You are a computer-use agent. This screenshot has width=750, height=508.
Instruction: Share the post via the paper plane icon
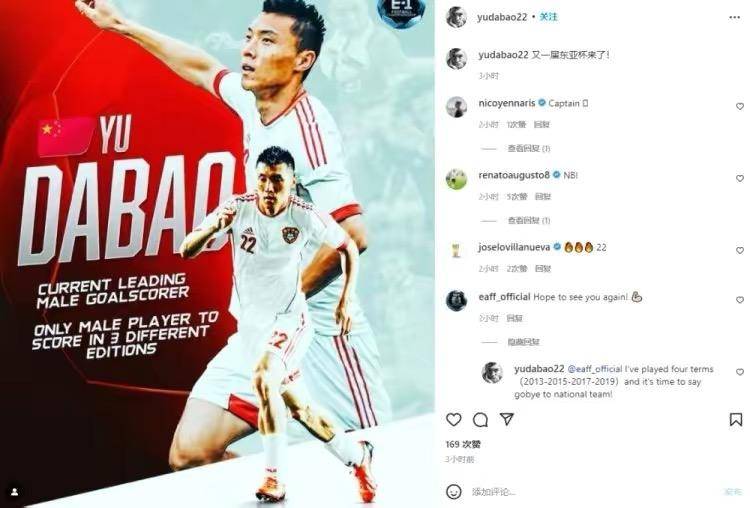tap(507, 419)
